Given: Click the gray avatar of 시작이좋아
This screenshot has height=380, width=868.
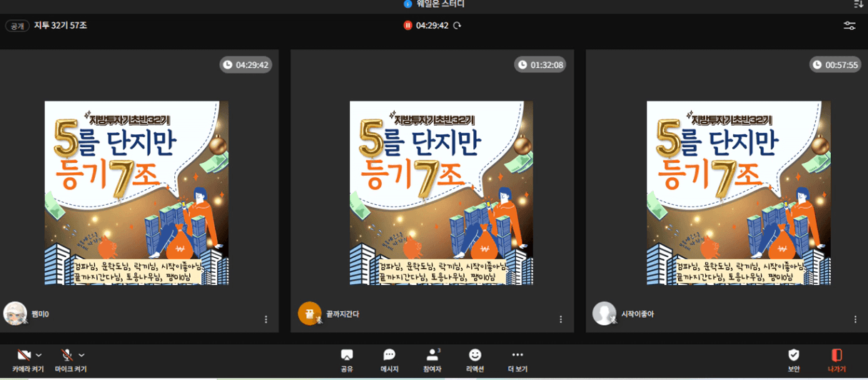Looking at the screenshot, I should [x=604, y=314].
